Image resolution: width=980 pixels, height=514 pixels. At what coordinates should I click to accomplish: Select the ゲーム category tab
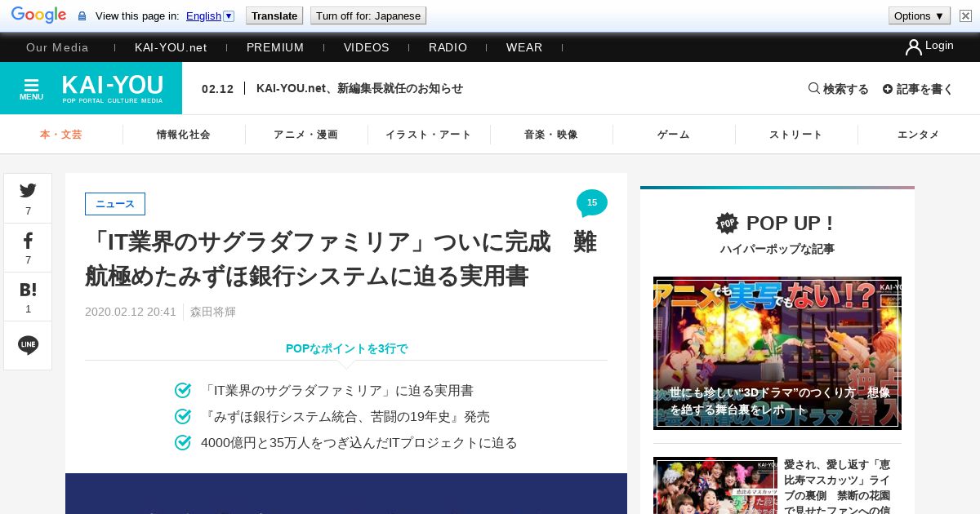674,135
